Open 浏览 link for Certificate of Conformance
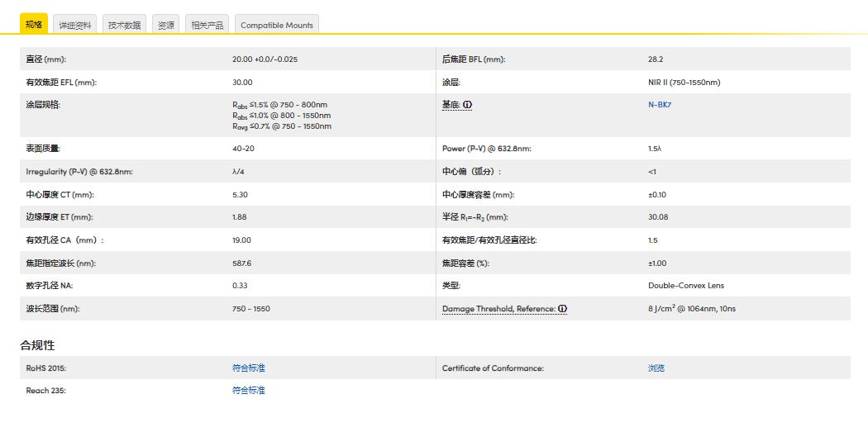Screen dimensions: 868x427 656,368
